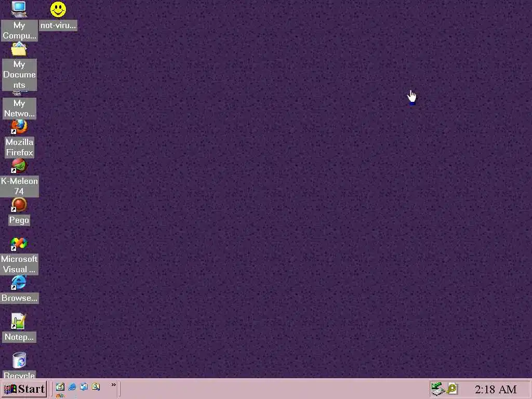Select the My Documents folder icon
This screenshot has width=532, height=399.
click(19, 49)
